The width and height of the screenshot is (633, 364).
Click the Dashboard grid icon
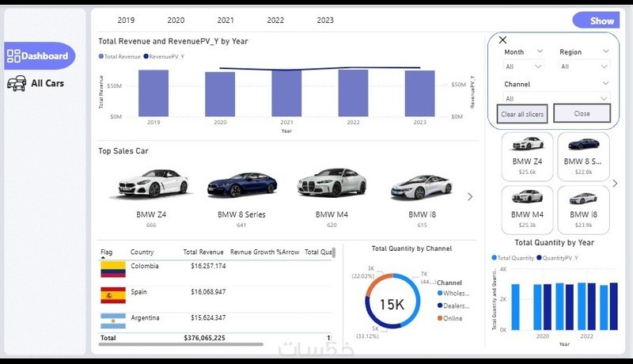13,55
